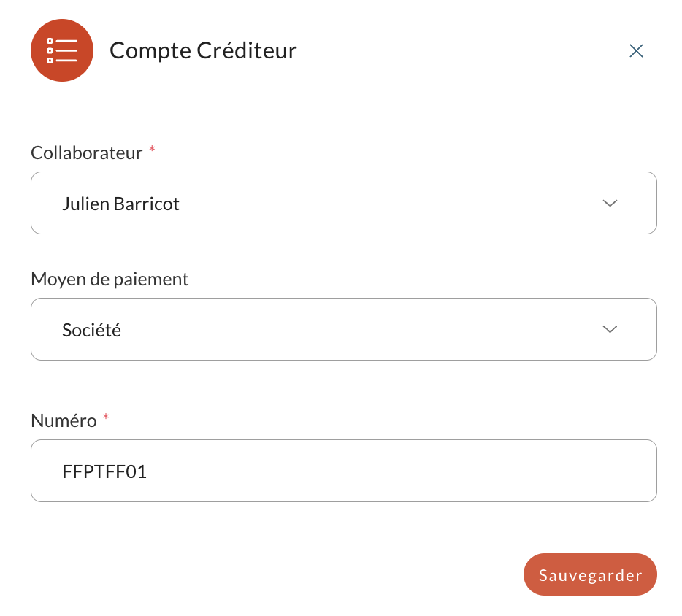This screenshot has width=682, height=616.
Task: Click the Moyen de paiement label
Action: click(x=110, y=280)
